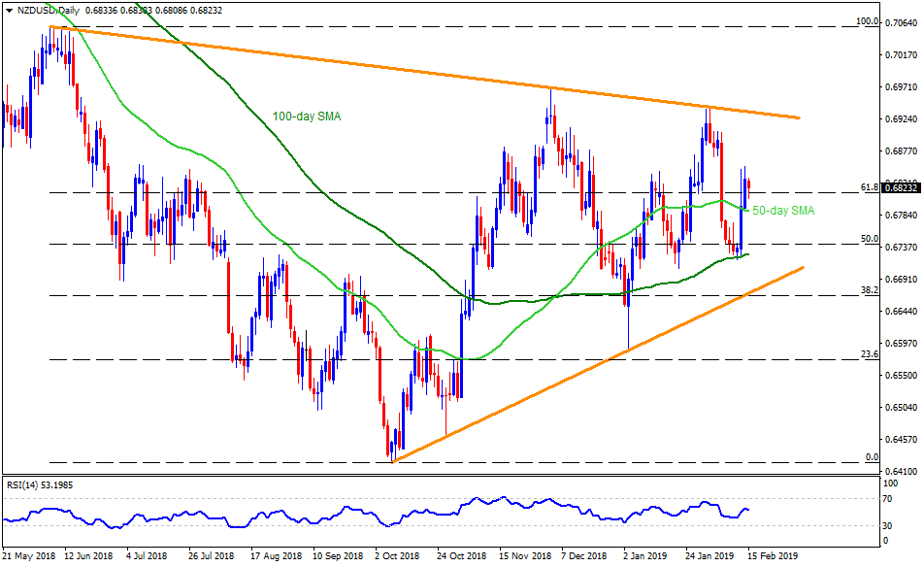Click the 2 Oct 2018 date label
The height and width of the screenshot is (567, 924).
400,558
